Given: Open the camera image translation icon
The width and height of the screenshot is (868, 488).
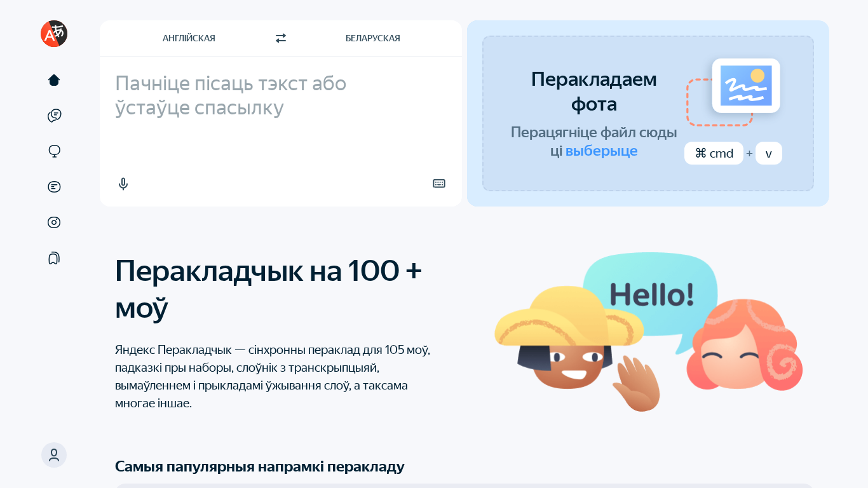Looking at the screenshot, I should [x=54, y=222].
